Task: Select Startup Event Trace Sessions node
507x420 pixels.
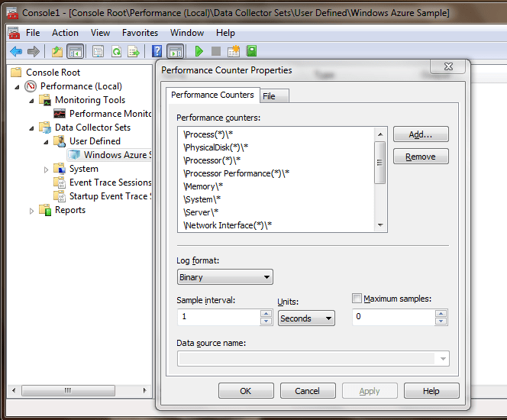Action: 110,196
